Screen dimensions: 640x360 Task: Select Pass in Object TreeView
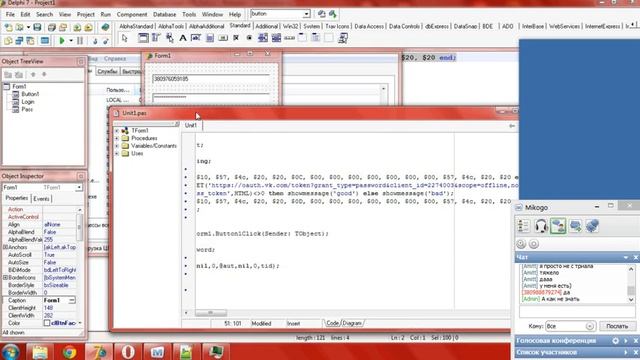click(x=27, y=109)
